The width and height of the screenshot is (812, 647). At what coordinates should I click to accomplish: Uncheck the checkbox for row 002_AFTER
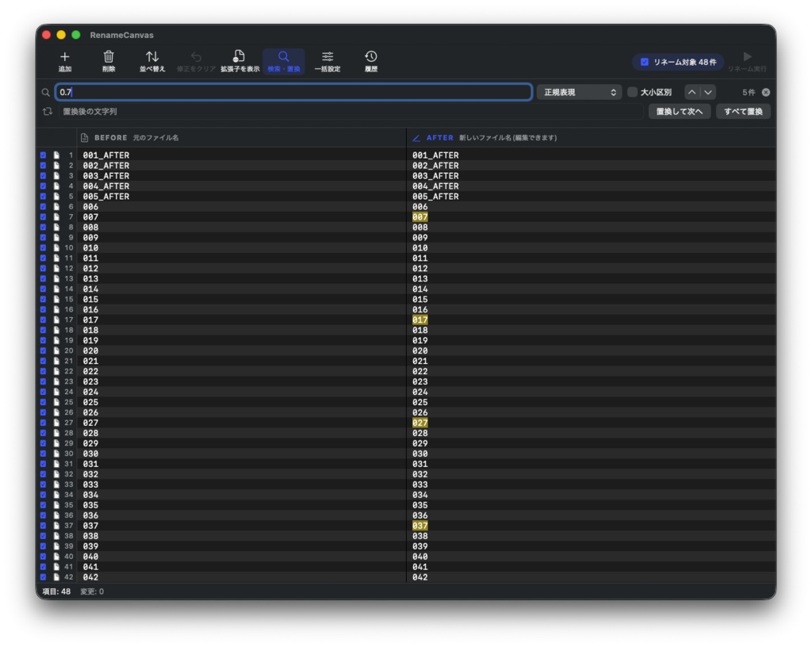[x=43, y=166]
